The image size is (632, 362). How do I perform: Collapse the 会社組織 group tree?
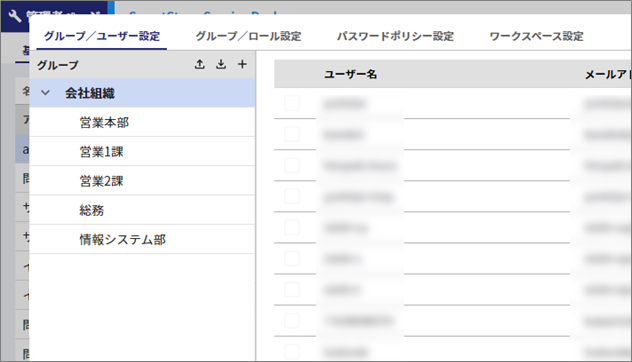coord(46,93)
